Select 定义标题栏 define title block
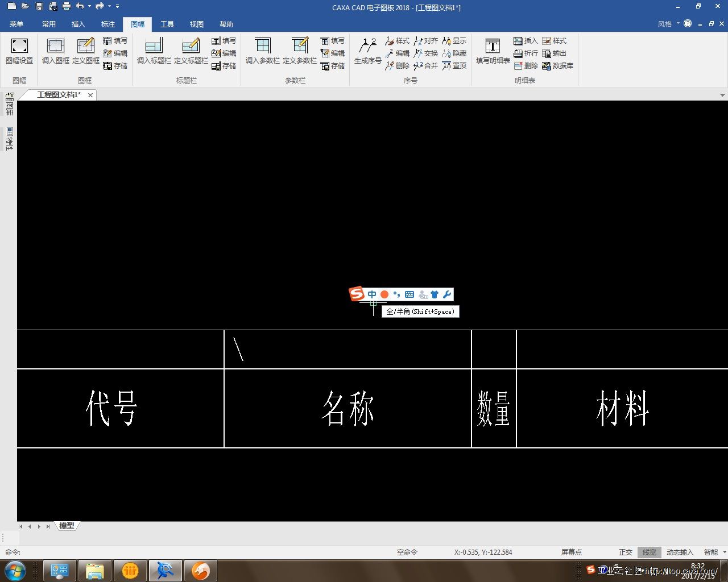The width and height of the screenshot is (728, 582). point(191,50)
